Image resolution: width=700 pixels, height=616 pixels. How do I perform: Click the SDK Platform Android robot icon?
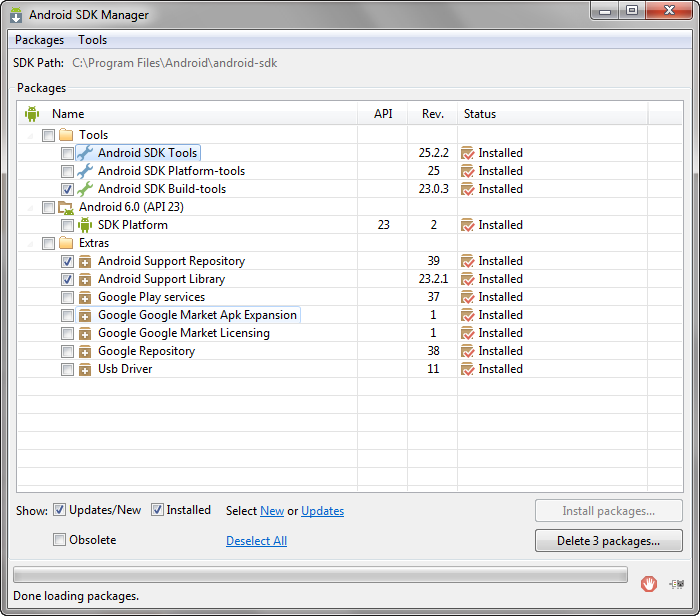[85, 225]
